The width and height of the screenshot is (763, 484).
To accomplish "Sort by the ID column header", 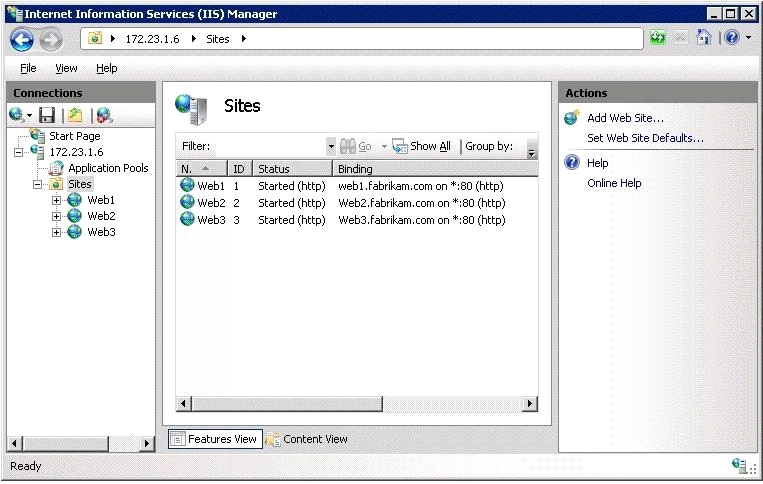I will [240, 169].
